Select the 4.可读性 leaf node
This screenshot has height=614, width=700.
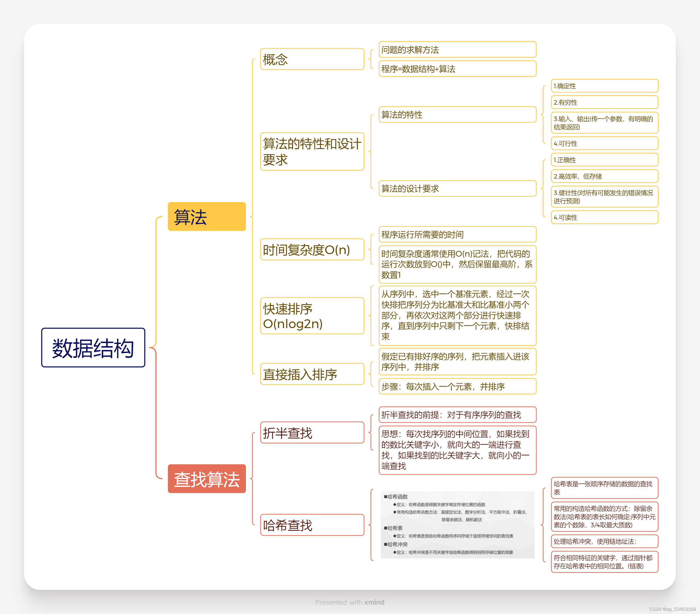604,217
